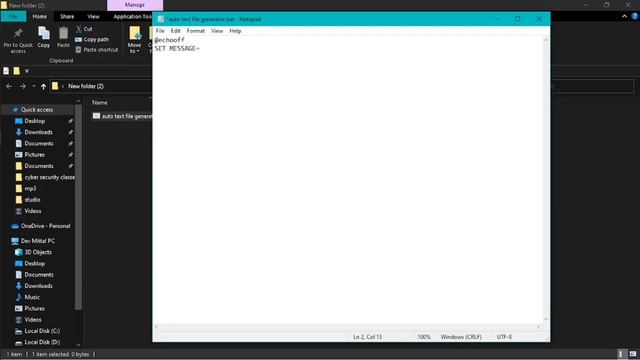Select Quick access in navigation pane
640x360 pixels.
(x=37, y=110)
